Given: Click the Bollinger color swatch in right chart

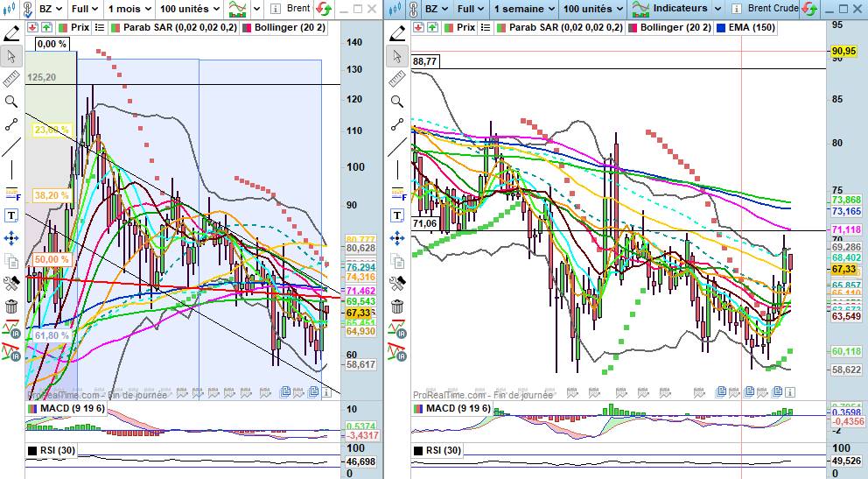Looking at the screenshot, I should coord(633,27).
